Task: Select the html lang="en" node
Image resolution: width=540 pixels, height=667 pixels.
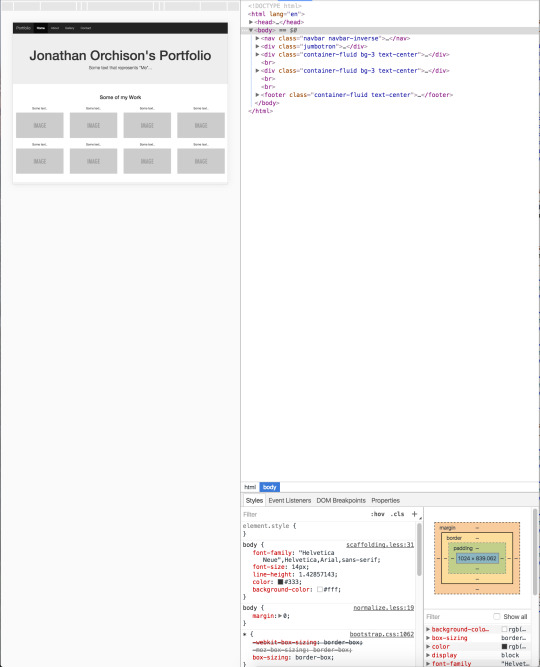Action: (x=277, y=14)
